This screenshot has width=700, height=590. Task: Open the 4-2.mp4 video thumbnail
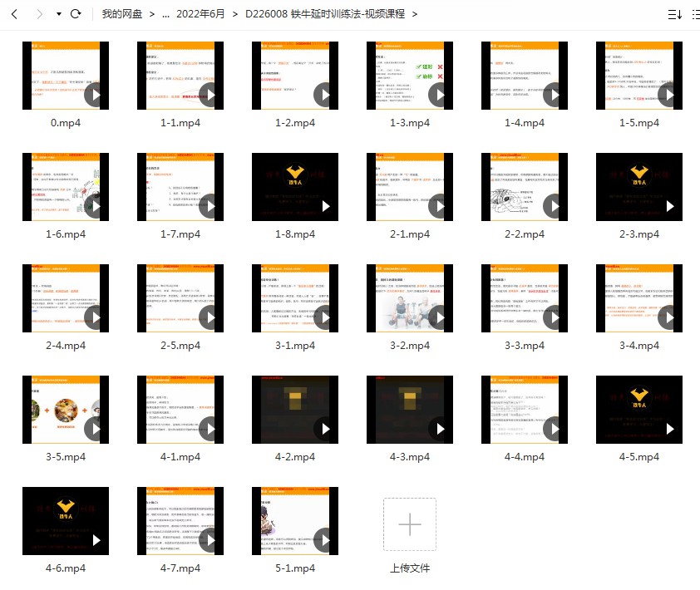coord(295,410)
